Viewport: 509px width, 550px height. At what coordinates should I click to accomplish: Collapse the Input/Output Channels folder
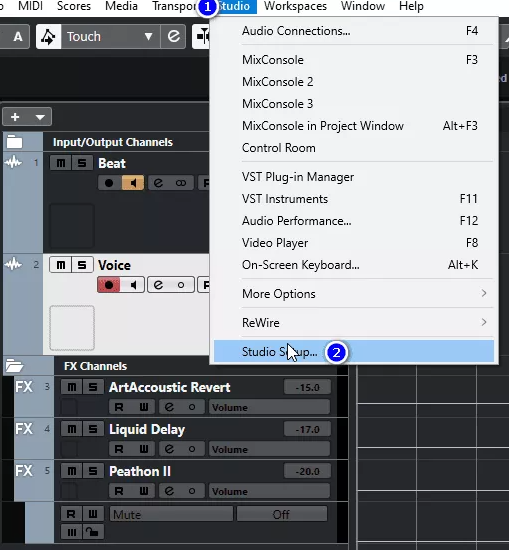14,142
